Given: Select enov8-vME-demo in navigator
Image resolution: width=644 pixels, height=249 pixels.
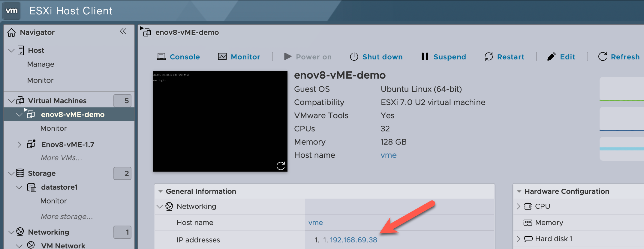Looking at the screenshot, I should (x=73, y=115).
